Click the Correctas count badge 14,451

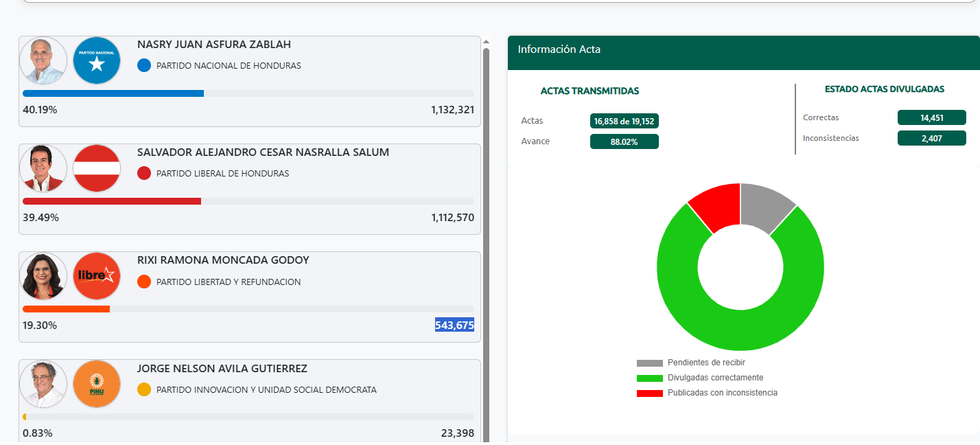pos(931,117)
